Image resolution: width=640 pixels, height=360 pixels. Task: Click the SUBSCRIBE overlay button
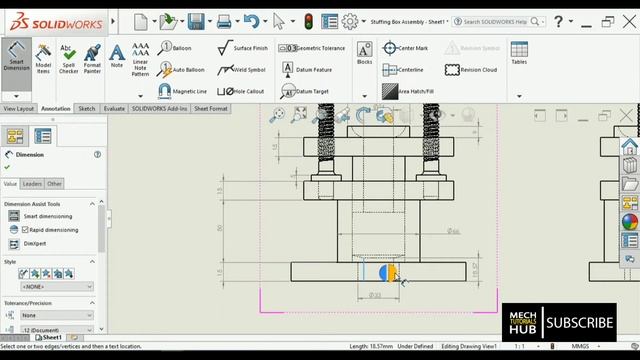[580, 323]
